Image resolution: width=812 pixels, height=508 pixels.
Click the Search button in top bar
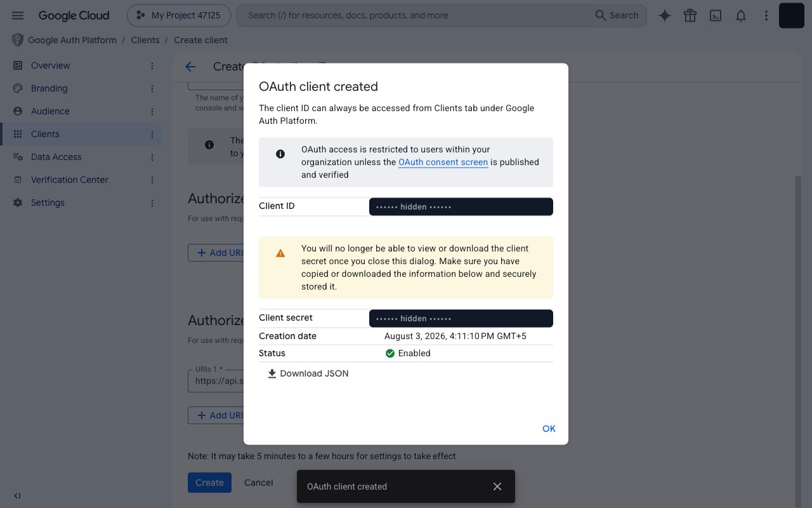617,15
